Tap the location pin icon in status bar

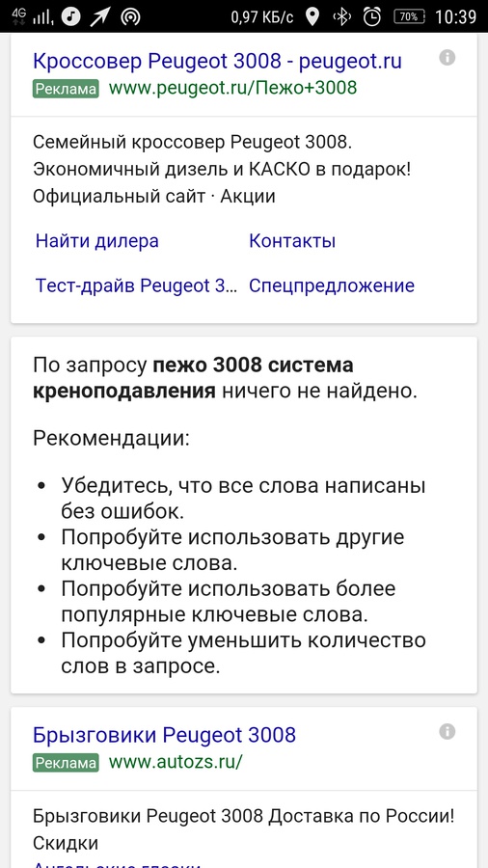click(x=312, y=17)
